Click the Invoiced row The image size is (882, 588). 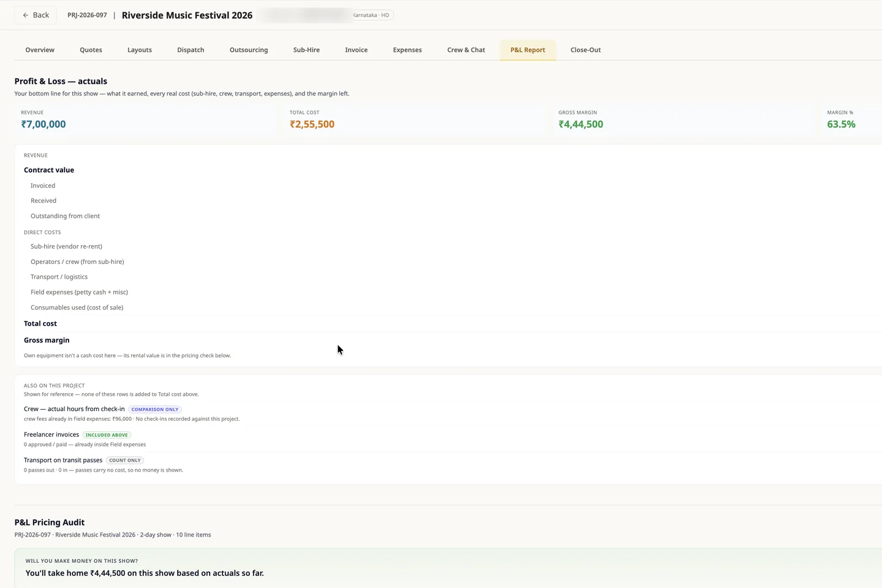[x=453, y=186]
